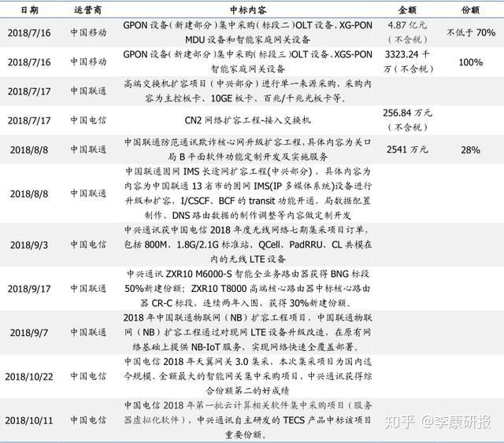Select date 2018/8/8 in the 2541 万元 row
Screen dimensions: 504x443
pyautogui.click(x=29, y=150)
